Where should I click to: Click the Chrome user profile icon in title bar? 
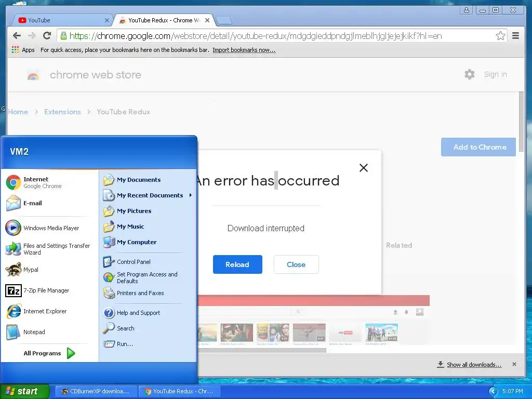click(467, 10)
